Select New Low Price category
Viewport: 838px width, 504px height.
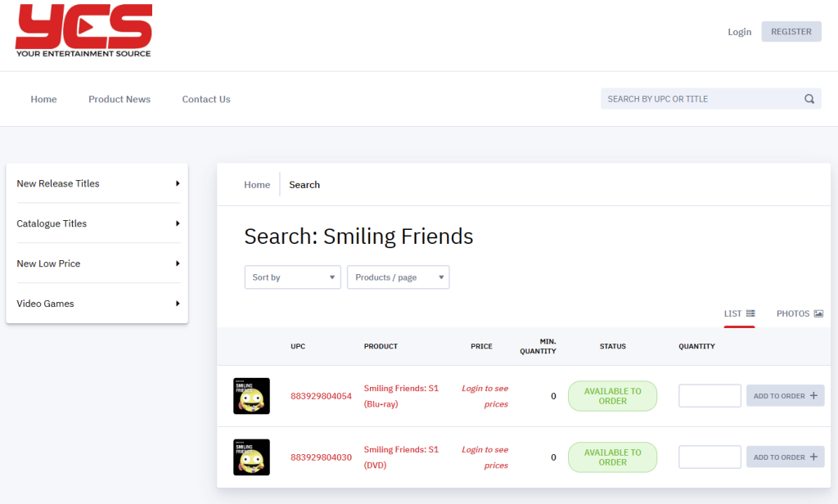click(x=48, y=263)
